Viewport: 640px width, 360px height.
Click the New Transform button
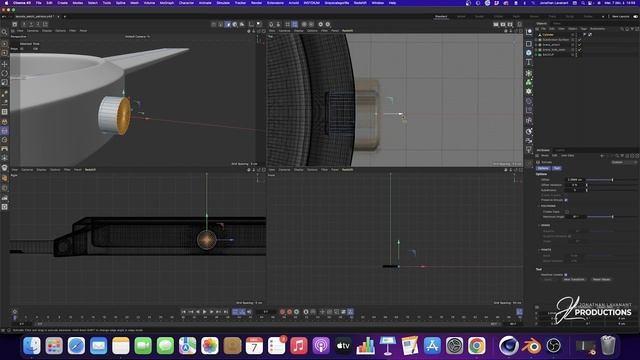574,280
